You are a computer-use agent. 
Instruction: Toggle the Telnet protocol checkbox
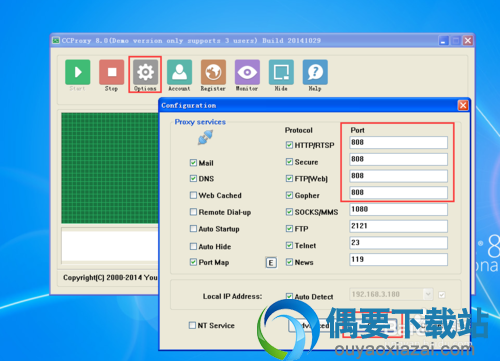(289, 245)
